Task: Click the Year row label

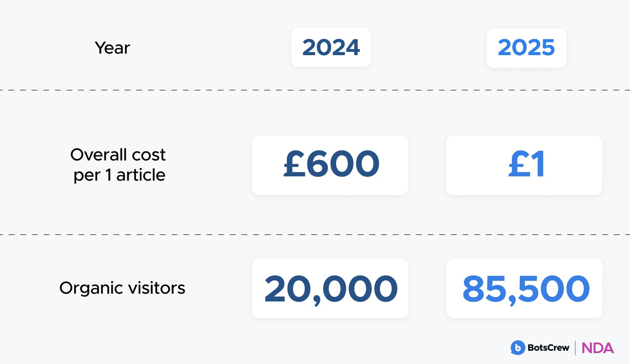Action: pos(112,48)
